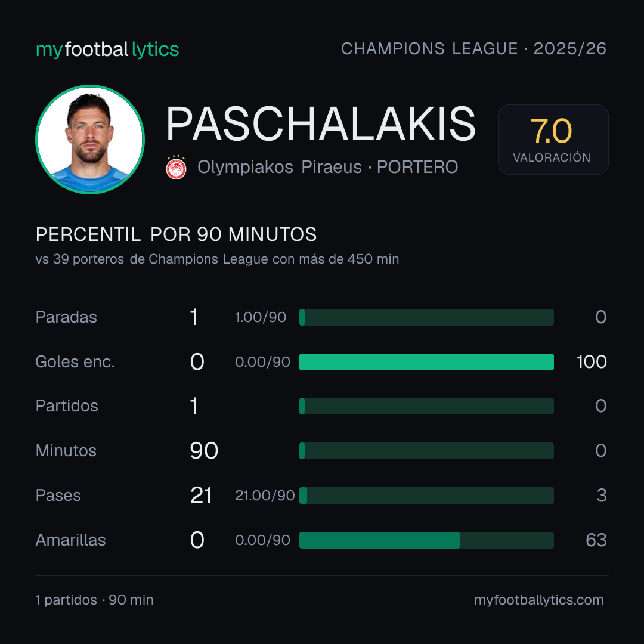This screenshot has height=644, width=644.
Task: Click the Paradas percentile bar
Action: (426, 317)
